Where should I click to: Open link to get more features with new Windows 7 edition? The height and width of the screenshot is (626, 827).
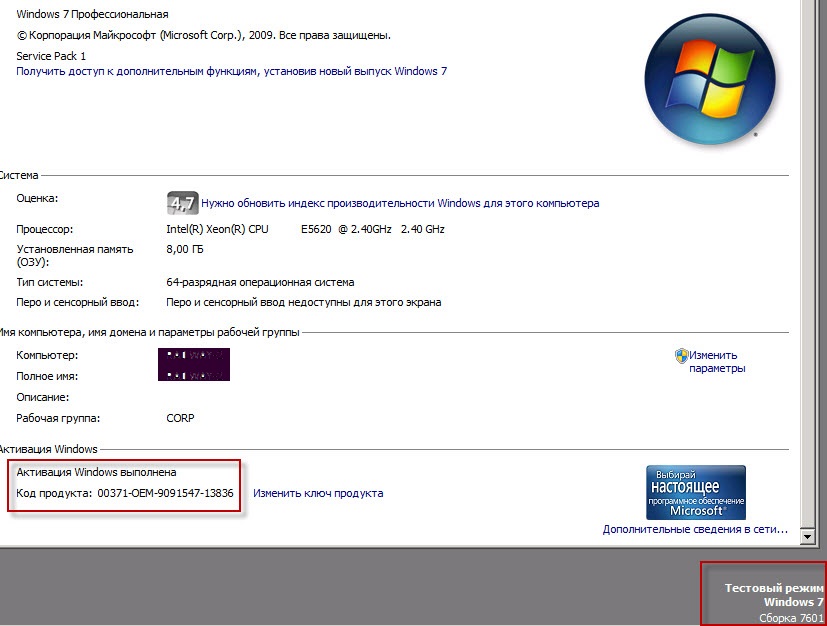click(x=232, y=71)
